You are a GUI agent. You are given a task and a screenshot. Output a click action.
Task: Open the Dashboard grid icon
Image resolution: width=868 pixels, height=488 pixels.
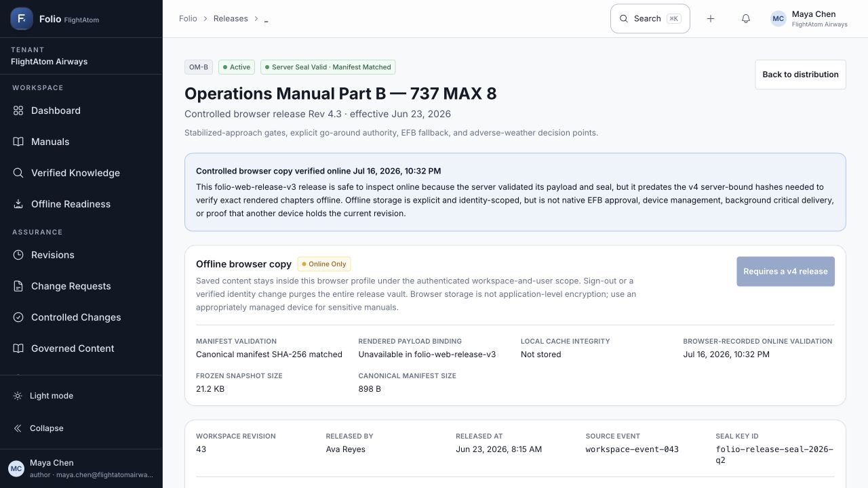pos(18,110)
